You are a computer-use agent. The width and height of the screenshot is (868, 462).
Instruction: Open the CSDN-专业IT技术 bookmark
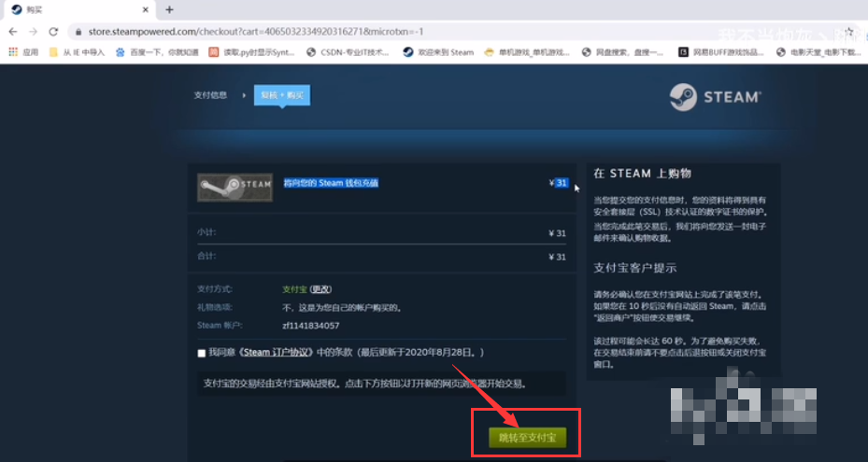point(348,52)
